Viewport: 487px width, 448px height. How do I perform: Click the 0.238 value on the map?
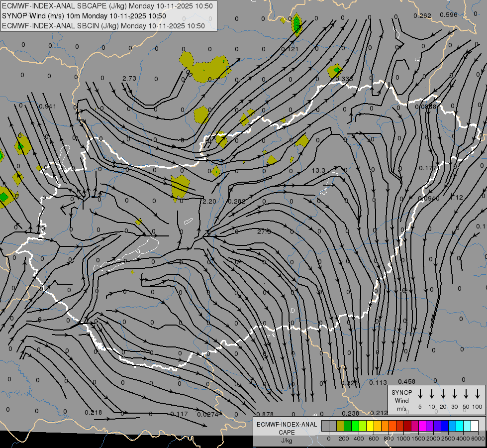(350, 413)
